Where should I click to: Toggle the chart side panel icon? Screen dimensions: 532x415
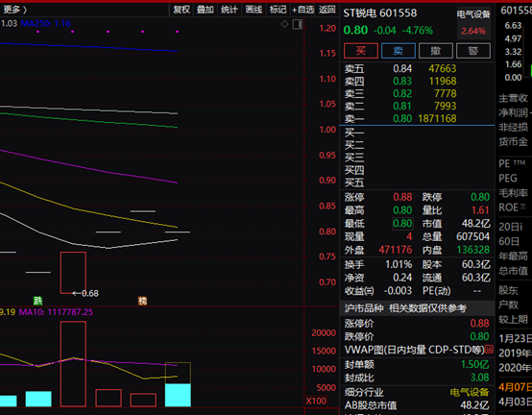coord(298,24)
